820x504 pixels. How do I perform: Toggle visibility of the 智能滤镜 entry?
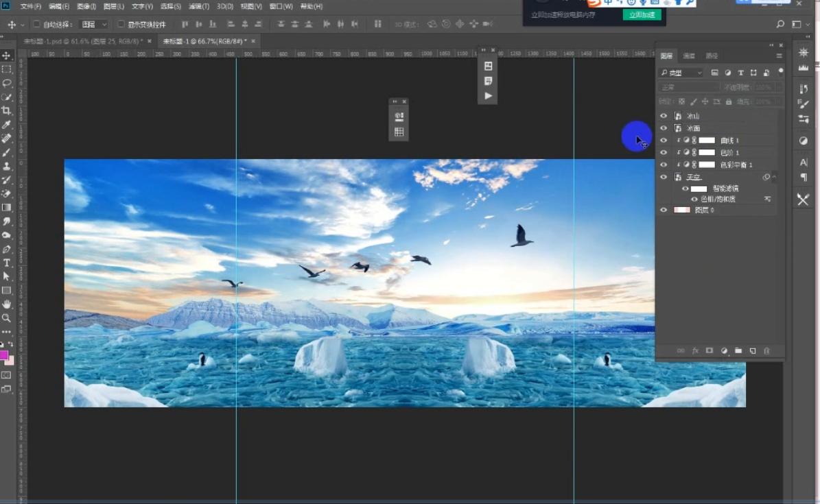pos(686,188)
